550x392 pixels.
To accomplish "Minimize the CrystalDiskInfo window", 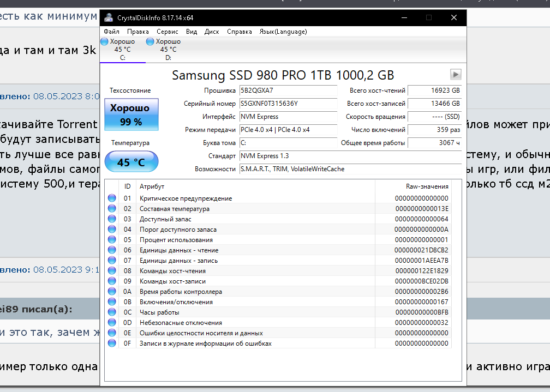I will (404, 17).
